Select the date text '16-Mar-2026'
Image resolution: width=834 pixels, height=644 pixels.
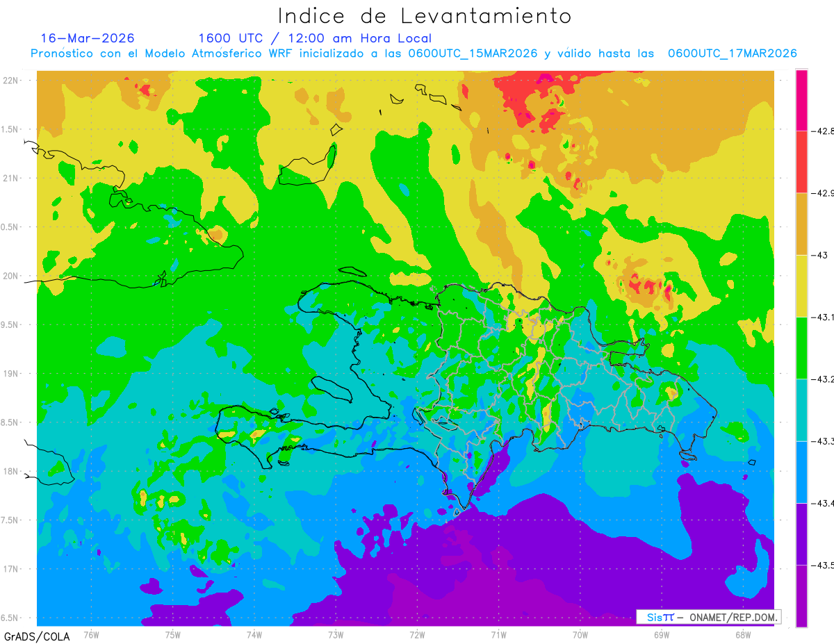(88, 38)
